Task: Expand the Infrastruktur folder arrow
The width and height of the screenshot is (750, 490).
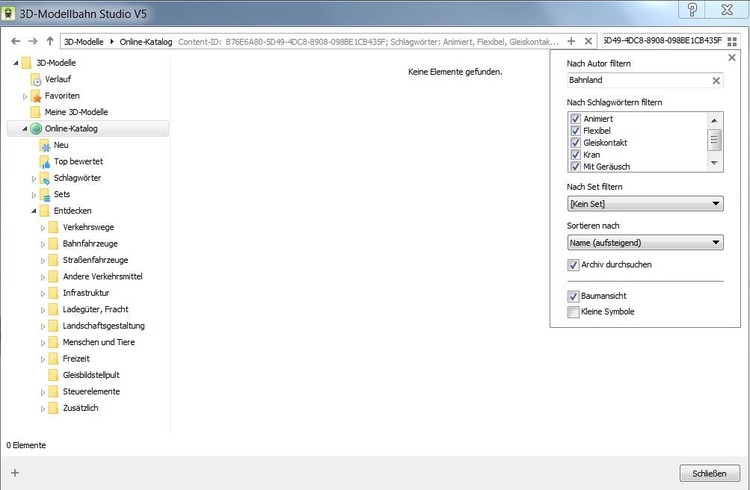Action: (x=43, y=293)
